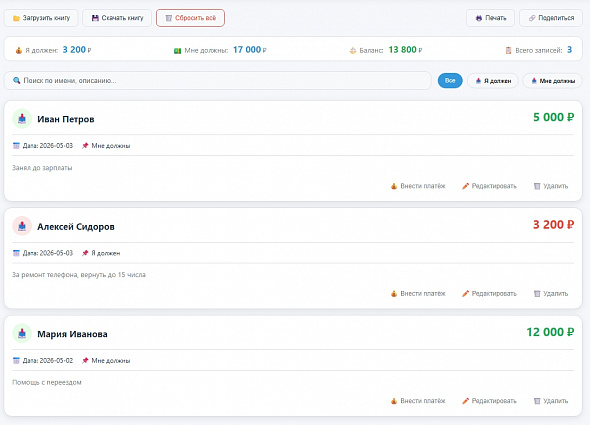This screenshot has width=590, height=425.
Task: Filter by Мне должны
Action: tap(552, 81)
